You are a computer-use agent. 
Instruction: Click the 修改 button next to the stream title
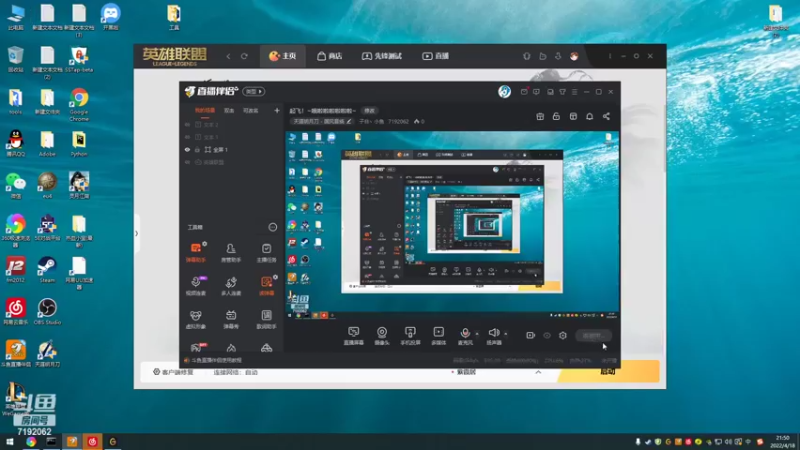[x=369, y=111]
